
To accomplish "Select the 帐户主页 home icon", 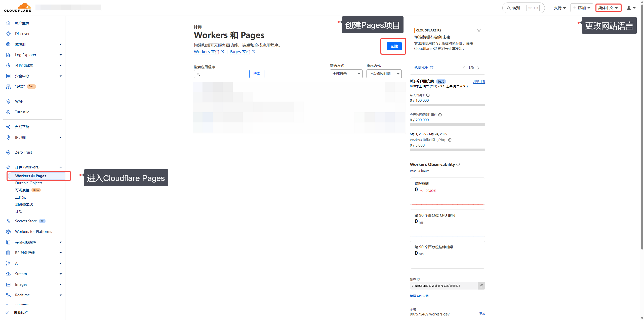I will 8,23.
